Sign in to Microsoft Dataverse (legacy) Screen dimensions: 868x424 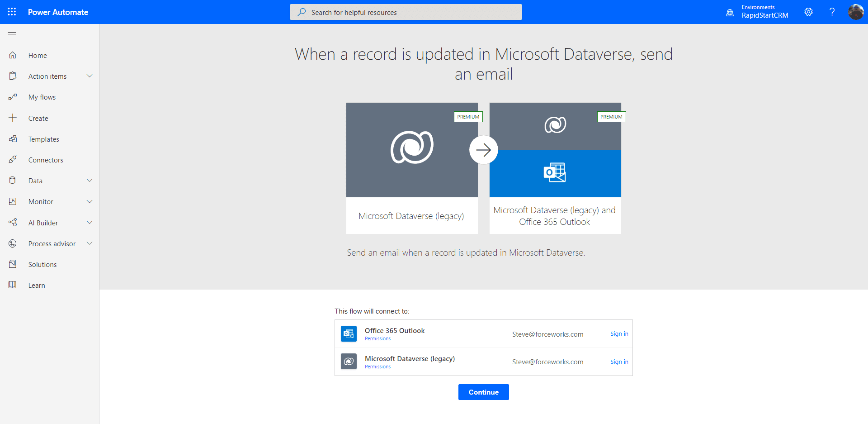[619, 362]
